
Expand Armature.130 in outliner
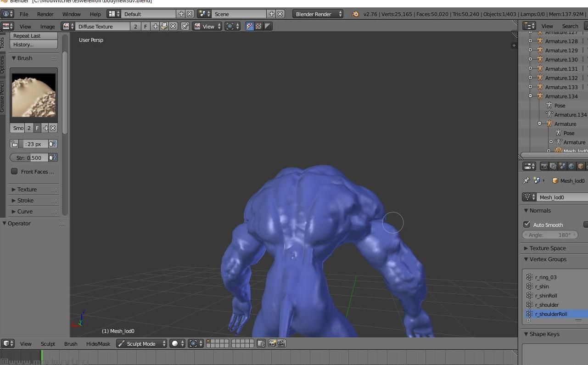pos(531,59)
